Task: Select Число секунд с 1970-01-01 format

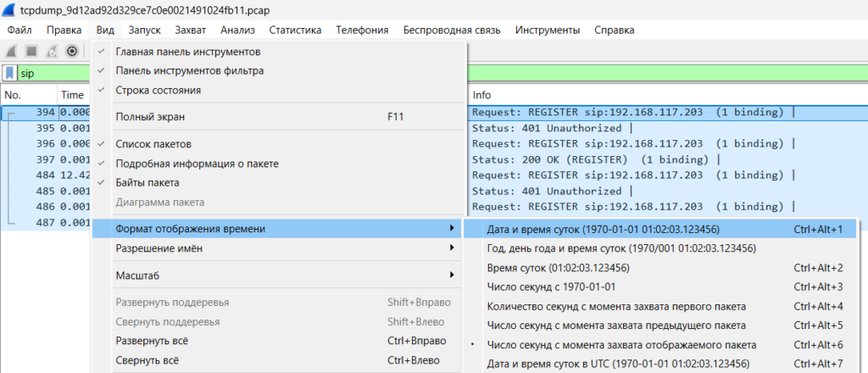Action: pos(659,287)
